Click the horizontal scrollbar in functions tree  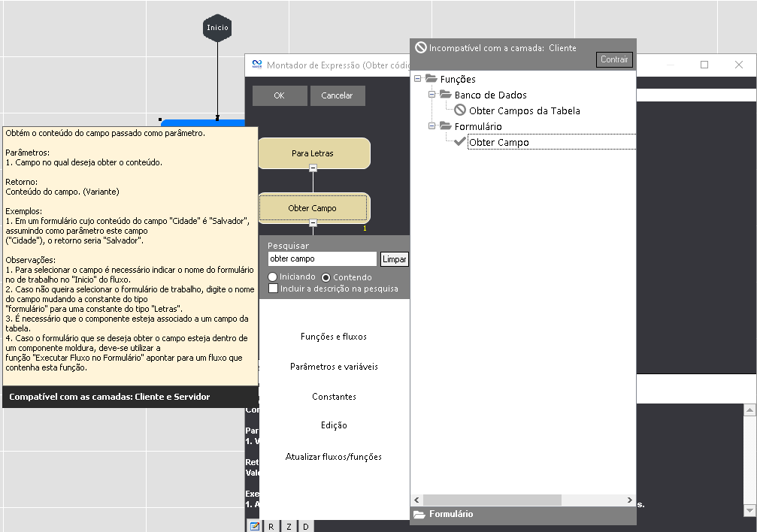coord(492,500)
